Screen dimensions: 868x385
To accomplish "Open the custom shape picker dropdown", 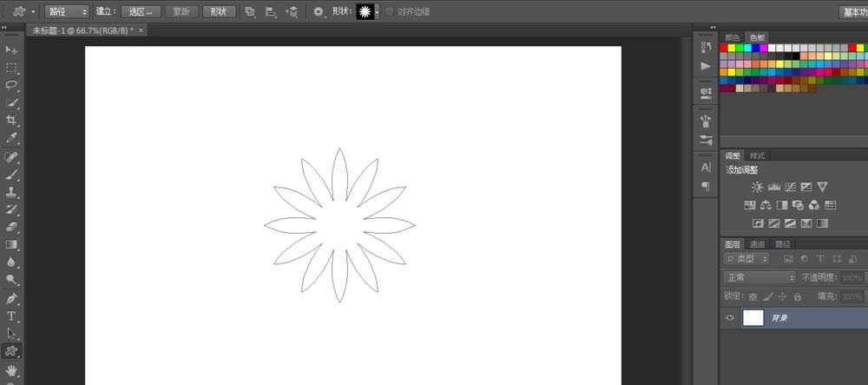I will tap(377, 12).
